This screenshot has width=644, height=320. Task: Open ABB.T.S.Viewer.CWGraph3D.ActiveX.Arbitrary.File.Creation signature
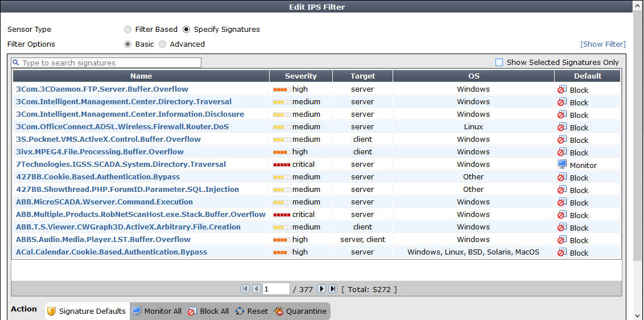128,227
